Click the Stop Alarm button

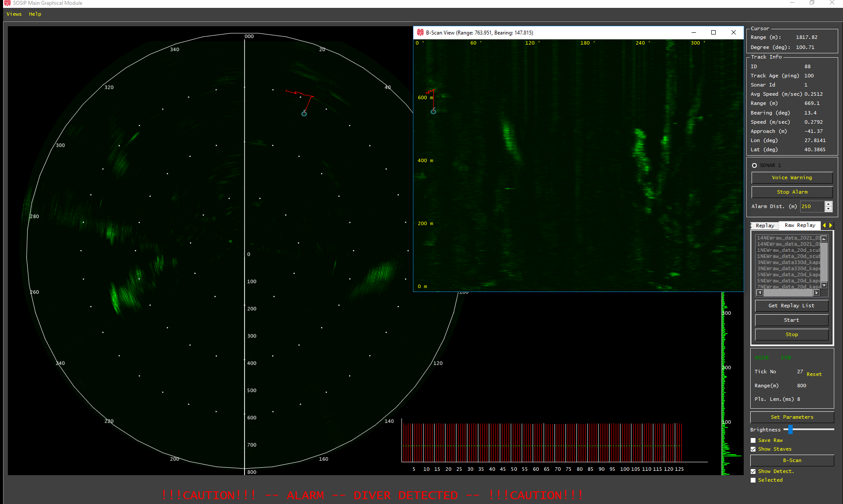[x=792, y=192]
